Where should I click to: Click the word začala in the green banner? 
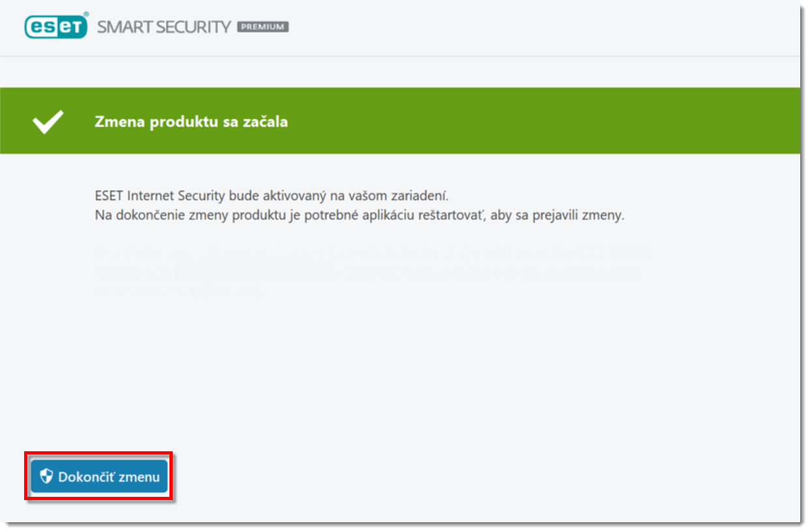click(266, 122)
